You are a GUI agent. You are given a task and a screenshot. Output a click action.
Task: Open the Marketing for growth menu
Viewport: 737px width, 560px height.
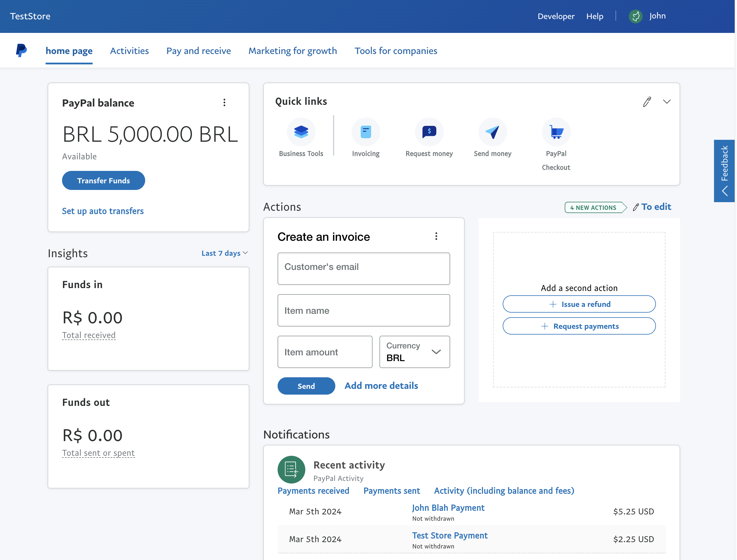click(293, 51)
